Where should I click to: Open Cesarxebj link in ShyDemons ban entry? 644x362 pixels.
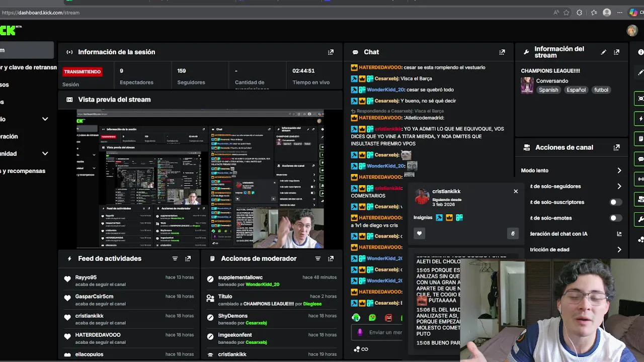[x=256, y=323]
